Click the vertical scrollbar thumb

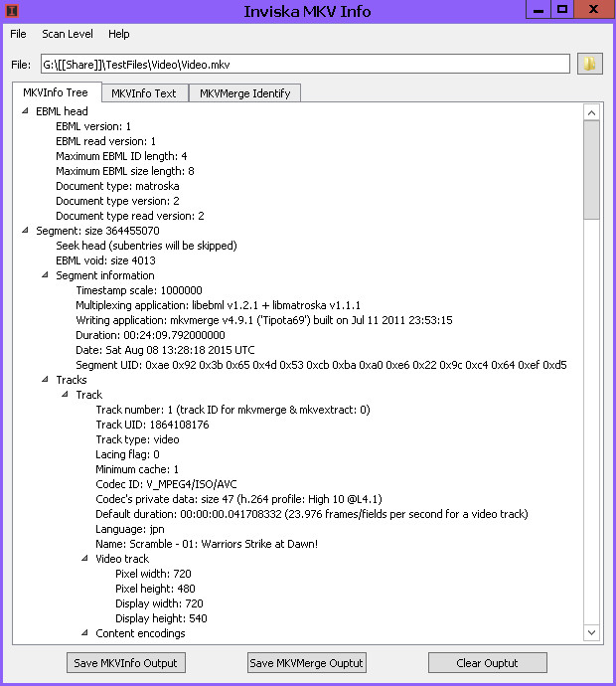tap(591, 170)
